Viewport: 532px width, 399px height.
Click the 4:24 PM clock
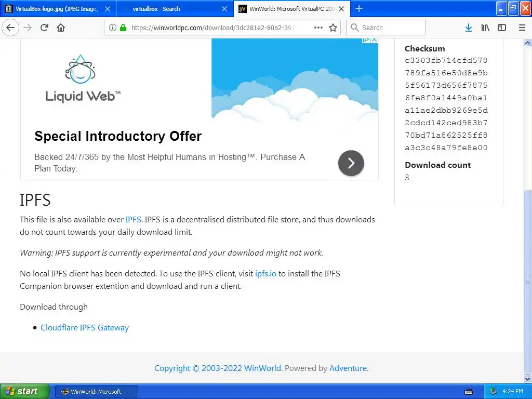click(513, 392)
